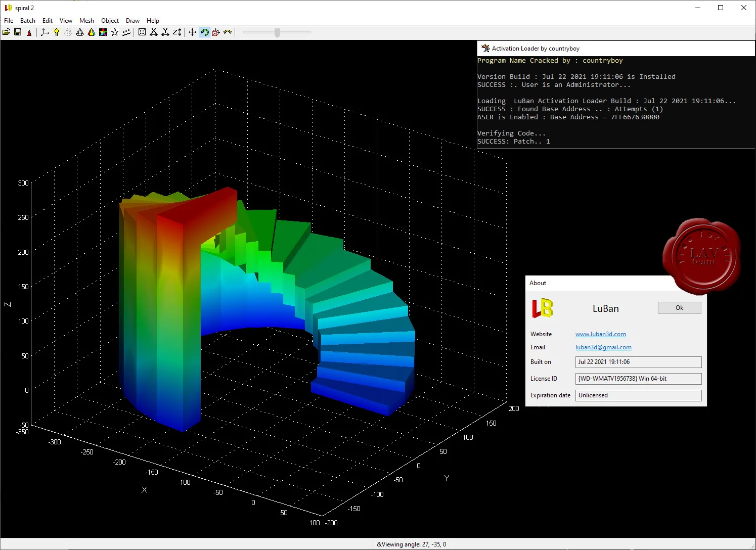This screenshot has height=550, width=756.
Task: Open the Mesh menu
Action: (x=86, y=21)
